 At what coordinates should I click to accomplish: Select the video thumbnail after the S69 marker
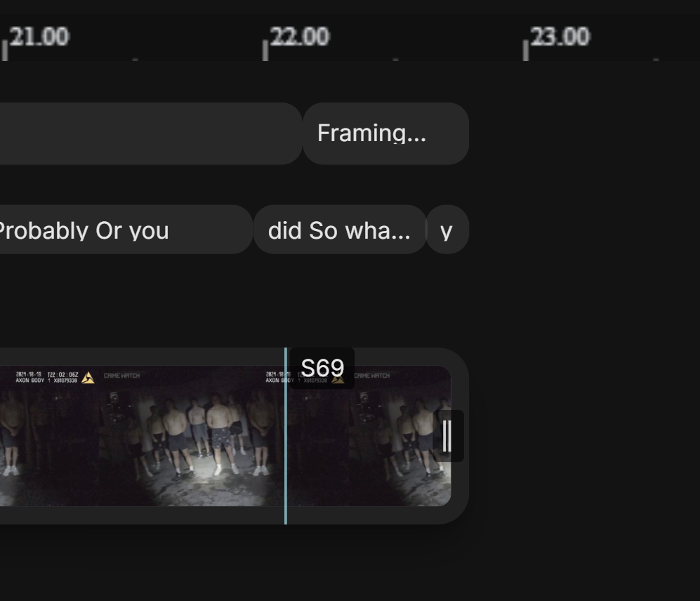[x=369, y=436]
